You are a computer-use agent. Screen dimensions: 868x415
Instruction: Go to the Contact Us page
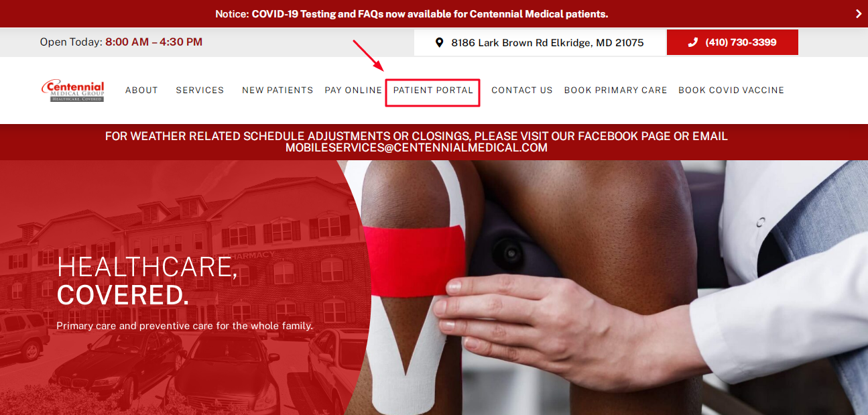click(x=522, y=90)
